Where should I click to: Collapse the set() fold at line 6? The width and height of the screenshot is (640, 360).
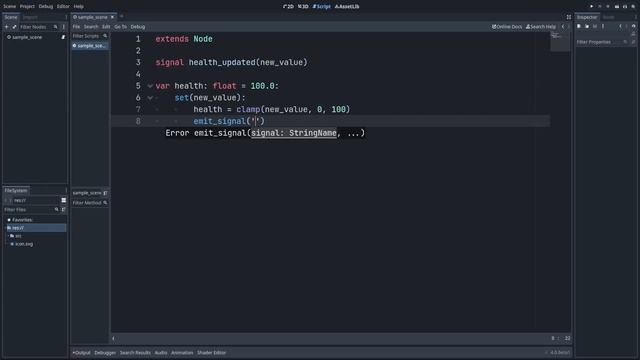click(x=150, y=98)
